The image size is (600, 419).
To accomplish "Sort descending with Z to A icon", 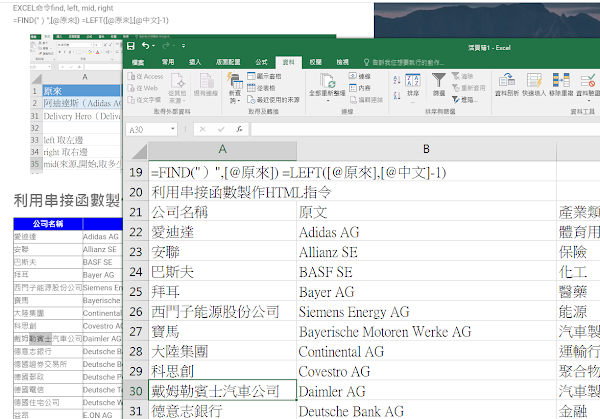I will tap(397, 95).
